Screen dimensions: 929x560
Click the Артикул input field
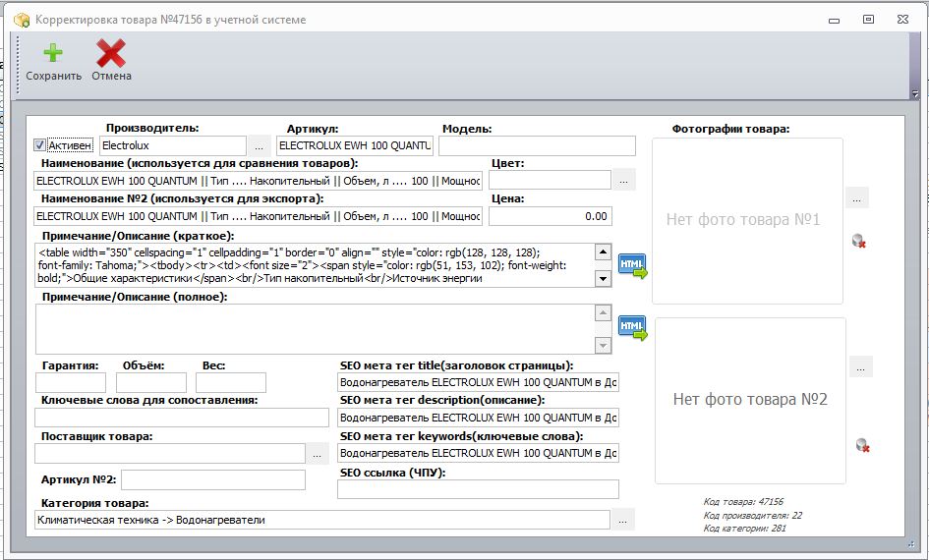tap(355, 145)
